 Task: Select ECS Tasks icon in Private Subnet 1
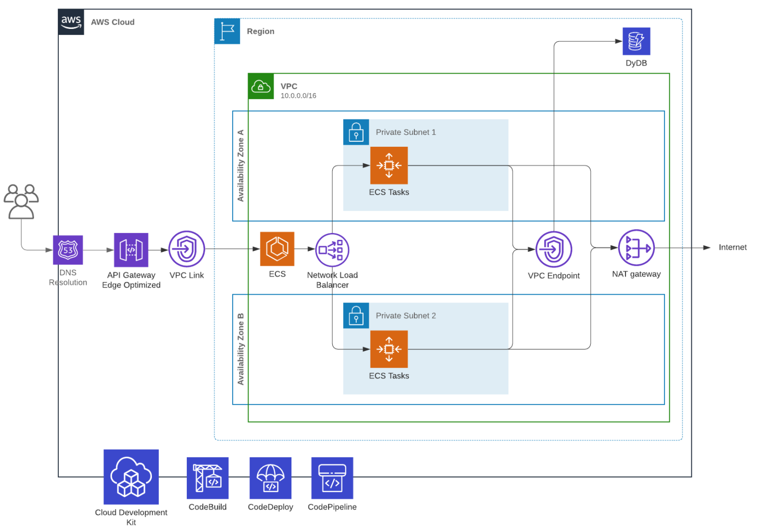[x=389, y=166]
